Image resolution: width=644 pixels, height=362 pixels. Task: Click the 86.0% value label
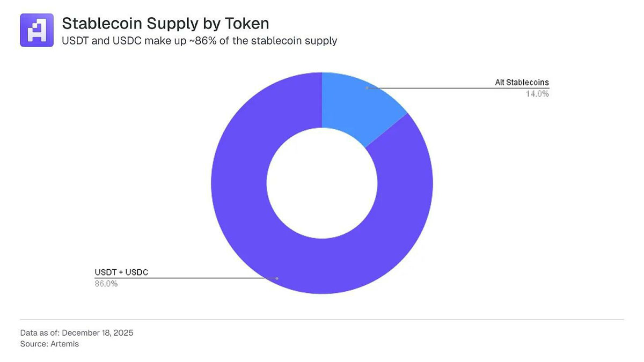[x=106, y=284]
